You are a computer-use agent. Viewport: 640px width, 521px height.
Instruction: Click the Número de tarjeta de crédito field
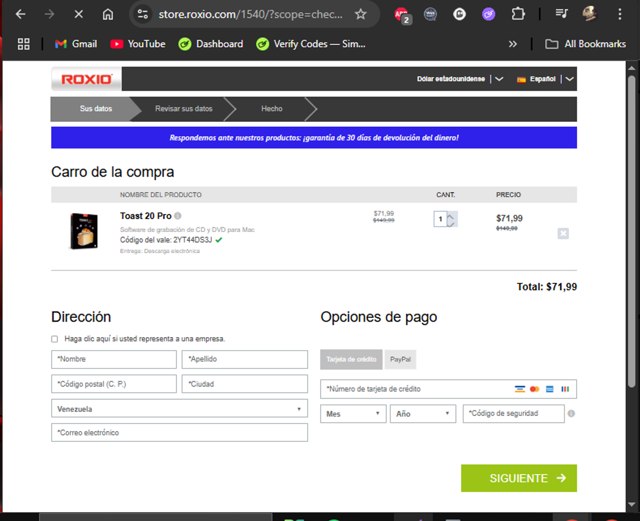tap(448, 389)
